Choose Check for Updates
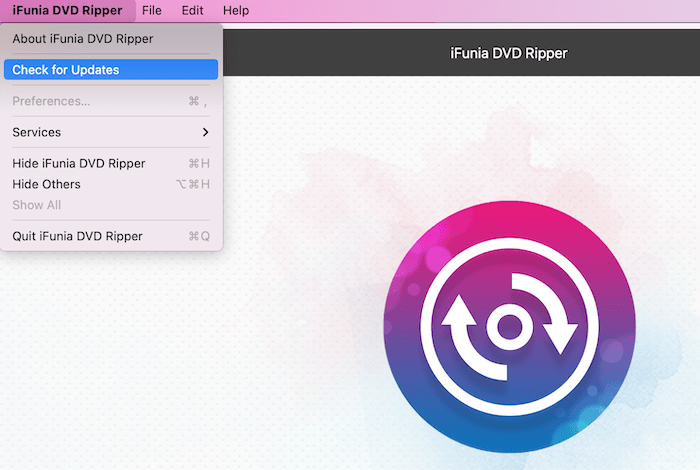 66,70
